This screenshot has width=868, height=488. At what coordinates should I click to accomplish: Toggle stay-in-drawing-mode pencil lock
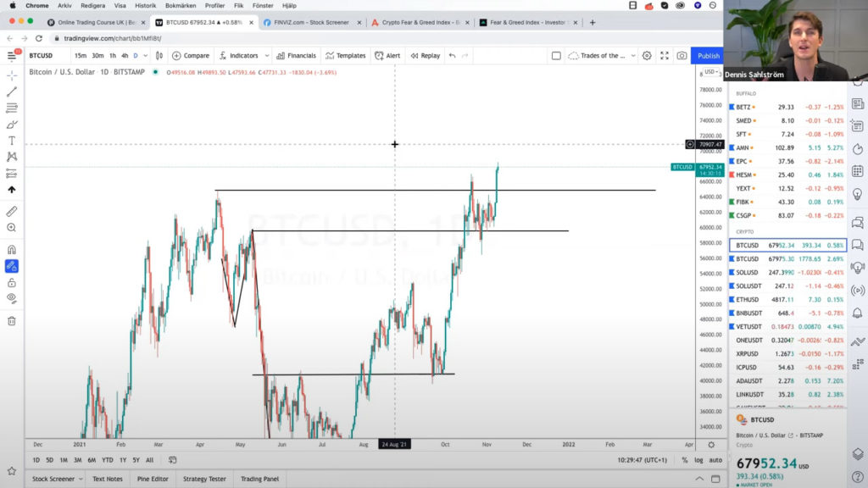12,266
